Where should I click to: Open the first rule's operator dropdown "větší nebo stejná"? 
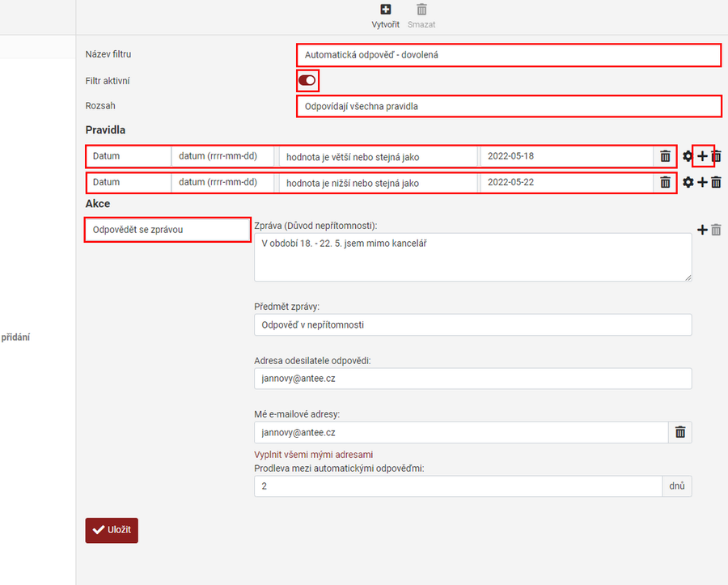(x=378, y=156)
